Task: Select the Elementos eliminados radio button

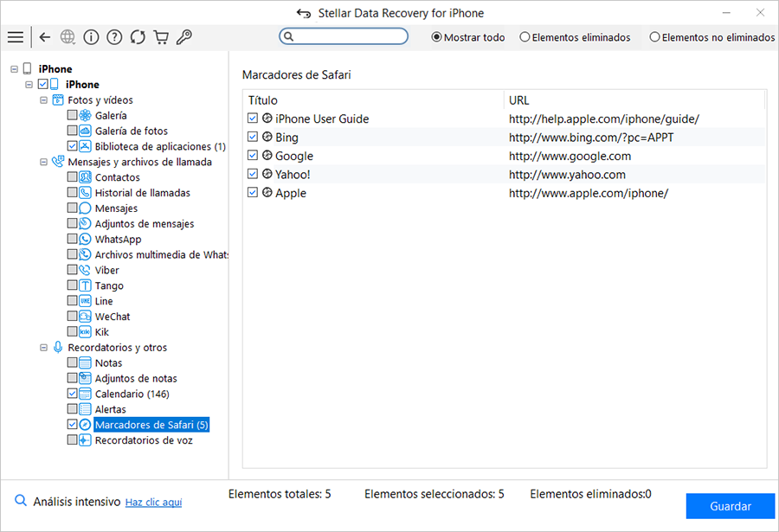Action: (525, 37)
